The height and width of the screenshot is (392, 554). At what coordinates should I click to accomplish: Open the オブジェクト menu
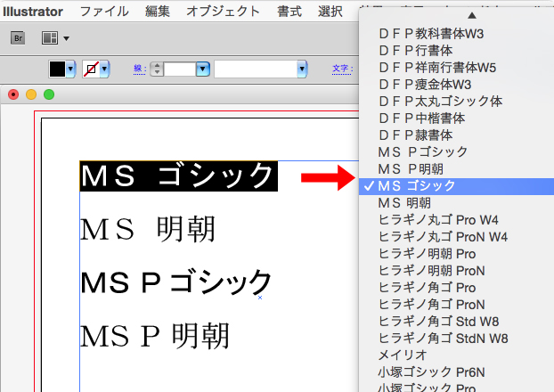tap(223, 12)
